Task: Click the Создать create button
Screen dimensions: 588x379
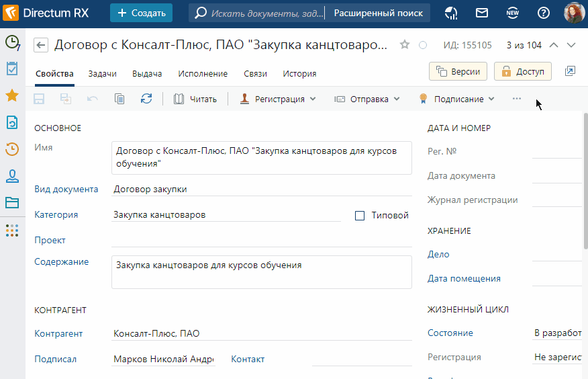Action: [x=142, y=13]
